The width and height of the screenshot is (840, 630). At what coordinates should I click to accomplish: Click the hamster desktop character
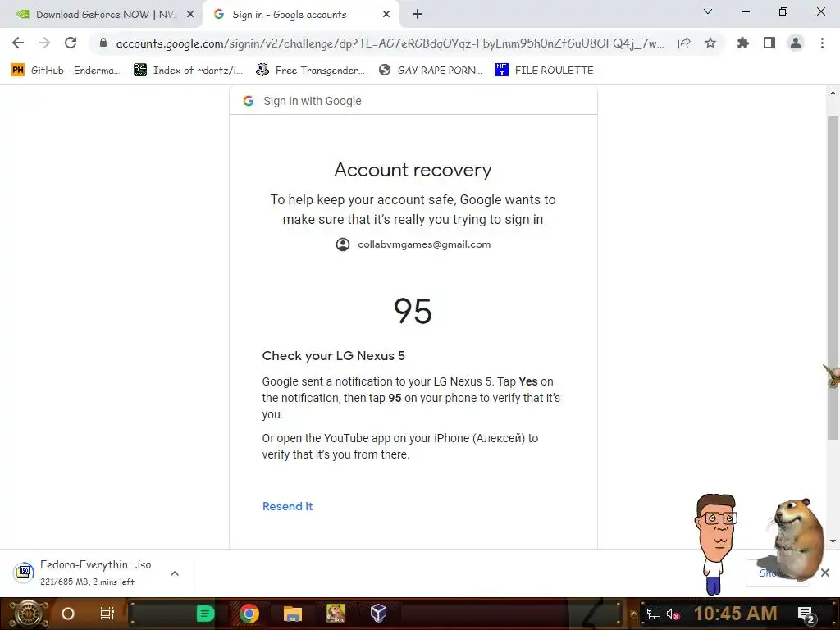[797, 539]
